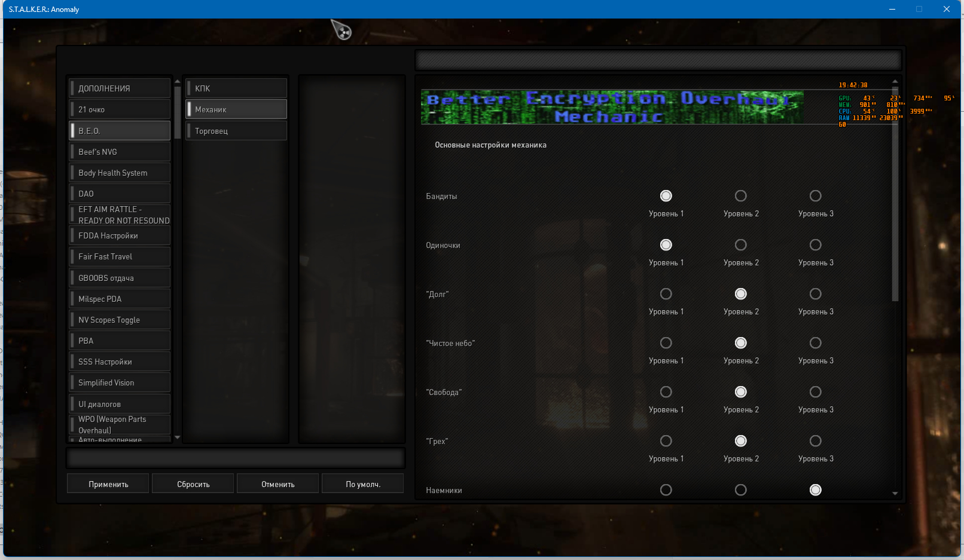Click the Сбросить button
Viewport: 964px width, 560px height.
coord(193,484)
